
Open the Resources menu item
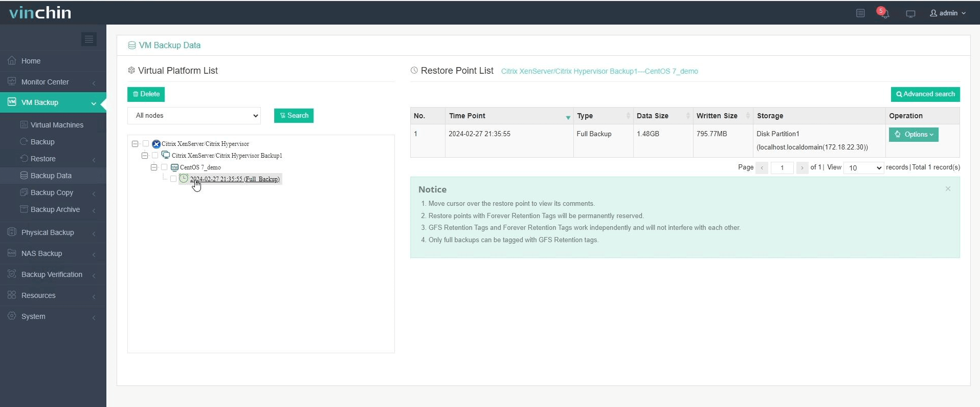click(x=38, y=295)
